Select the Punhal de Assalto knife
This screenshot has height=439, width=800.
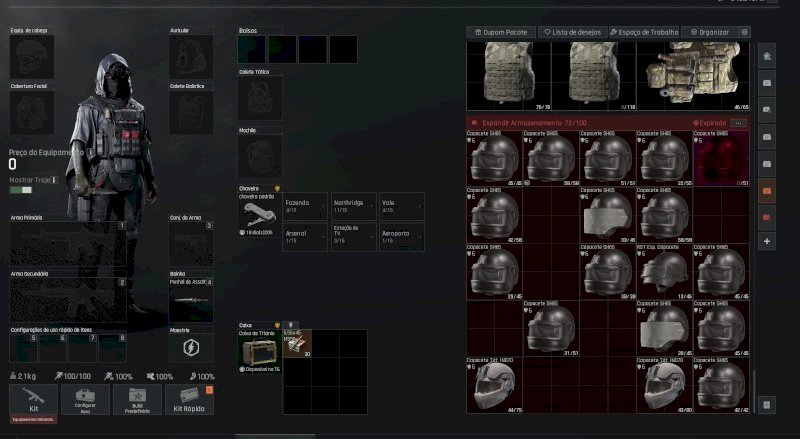(x=191, y=300)
